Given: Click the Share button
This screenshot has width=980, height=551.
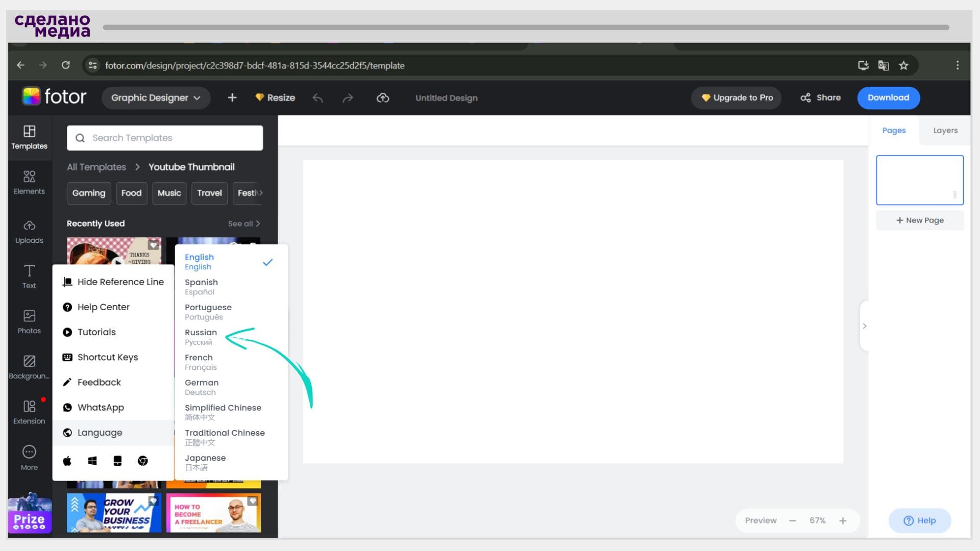Looking at the screenshot, I should coord(820,97).
